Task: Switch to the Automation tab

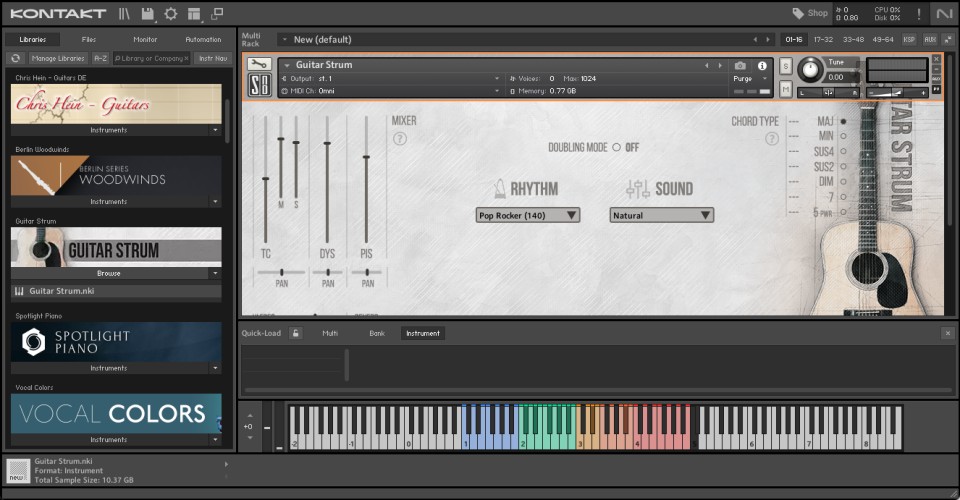Action: (x=203, y=39)
